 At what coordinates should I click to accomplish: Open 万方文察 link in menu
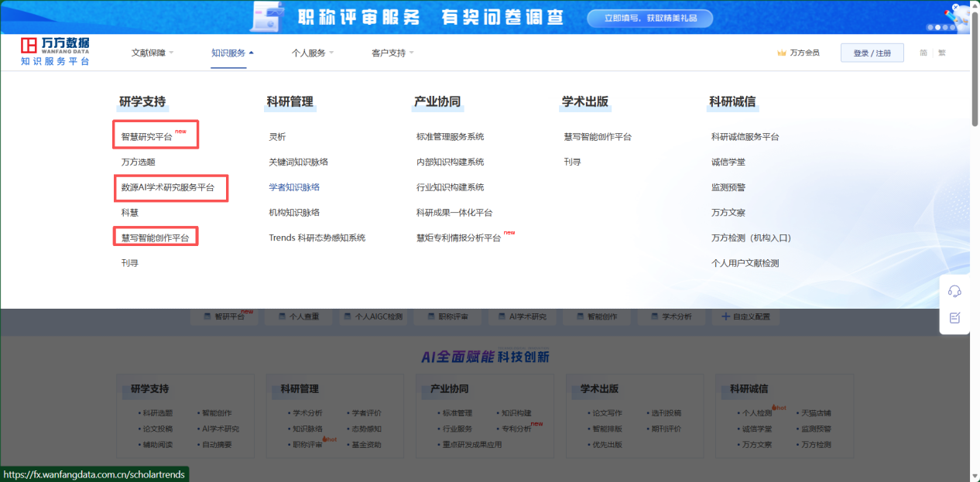click(x=728, y=213)
